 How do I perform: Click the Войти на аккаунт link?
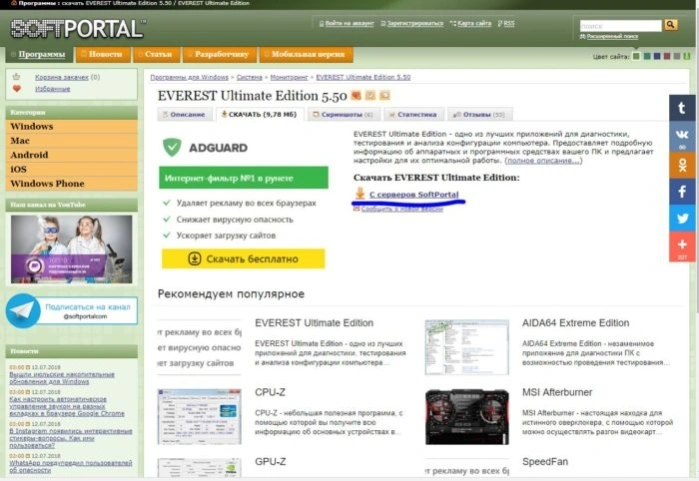point(350,23)
